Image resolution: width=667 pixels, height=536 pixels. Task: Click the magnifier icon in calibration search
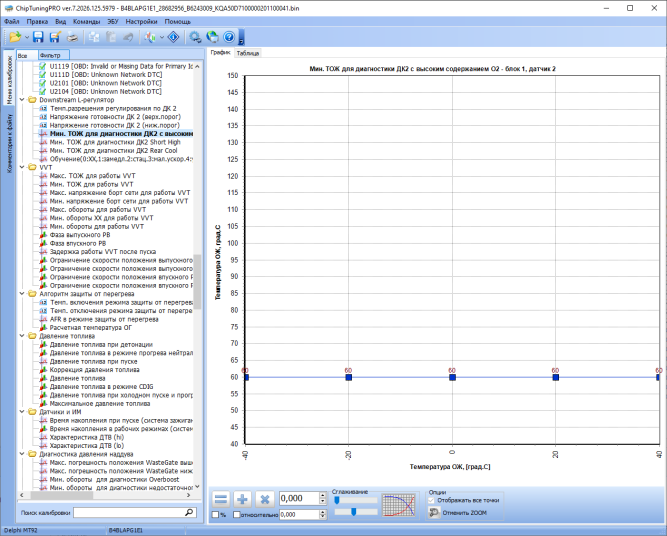click(x=189, y=513)
